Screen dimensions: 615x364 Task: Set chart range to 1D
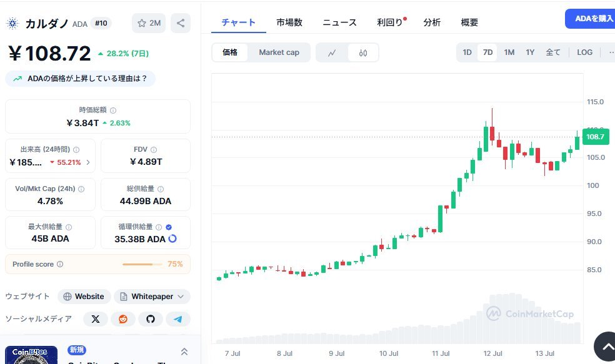click(467, 52)
